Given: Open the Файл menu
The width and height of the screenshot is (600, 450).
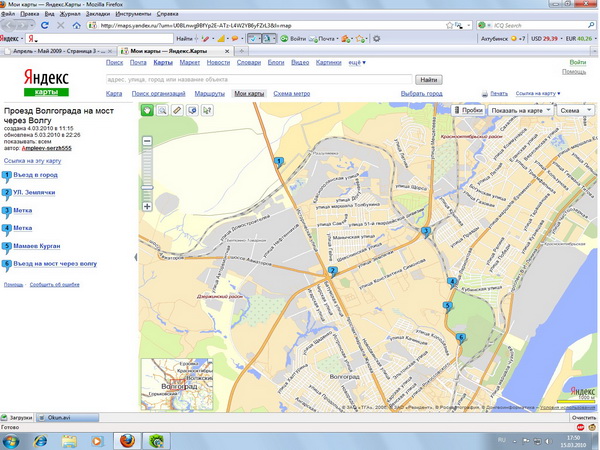Looking at the screenshot, I should [x=8, y=14].
